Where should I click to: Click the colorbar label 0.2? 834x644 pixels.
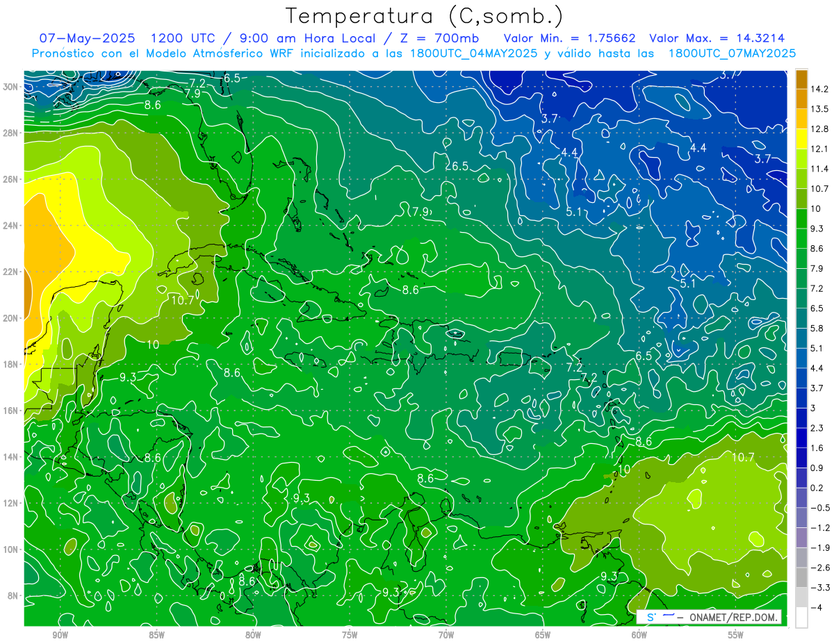click(x=817, y=488)
